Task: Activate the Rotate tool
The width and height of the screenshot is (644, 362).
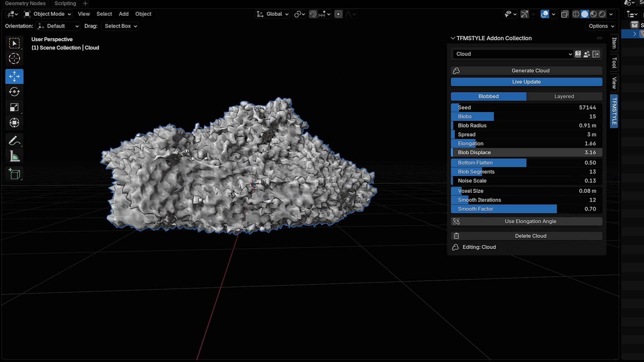Action: coord(14,92)
